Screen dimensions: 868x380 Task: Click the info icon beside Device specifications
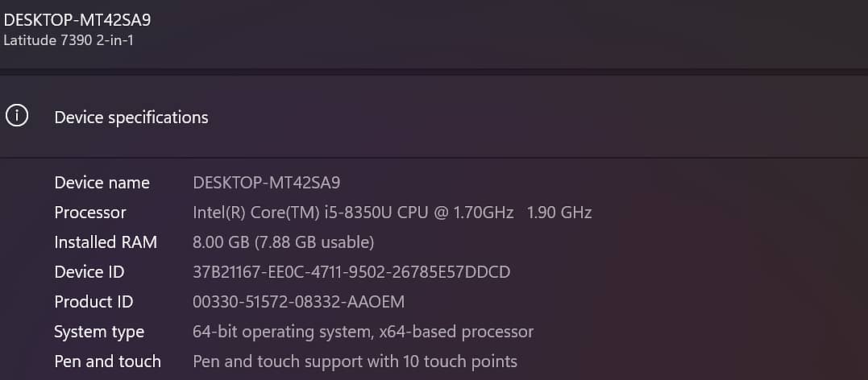click(17, 116)
